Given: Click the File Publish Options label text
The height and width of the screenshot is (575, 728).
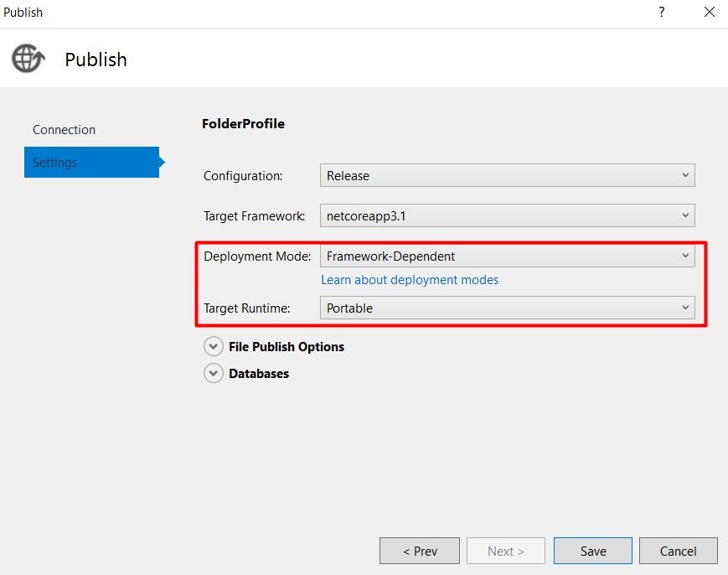Looking at the screenshot, I should 287,347.
